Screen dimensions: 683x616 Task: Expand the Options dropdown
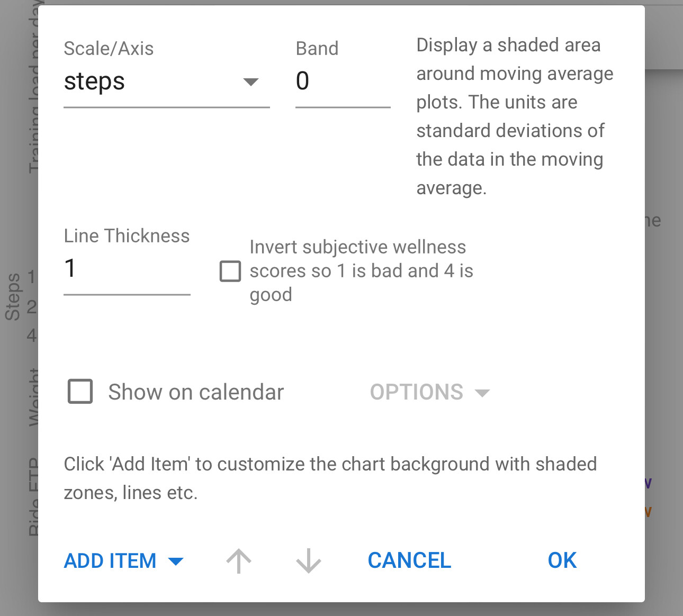(x=430, y=392)
